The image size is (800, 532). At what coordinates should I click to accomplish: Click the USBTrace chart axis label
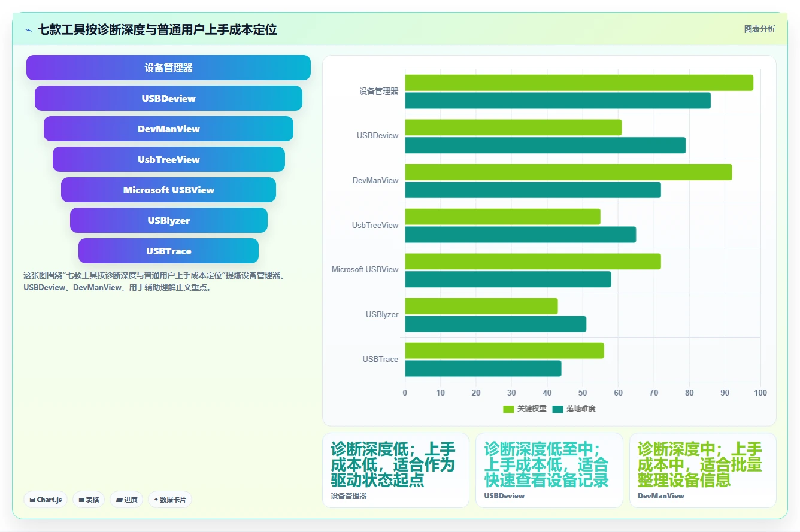(x=380, y=360)
